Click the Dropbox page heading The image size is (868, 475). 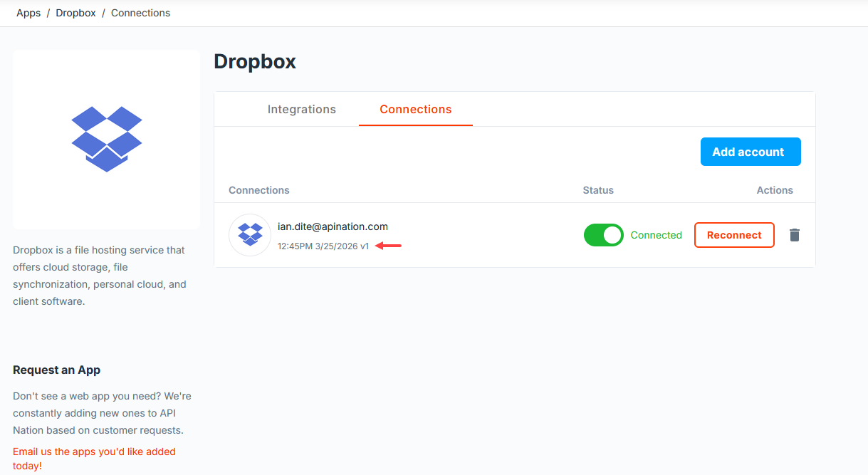click(255, 62)
